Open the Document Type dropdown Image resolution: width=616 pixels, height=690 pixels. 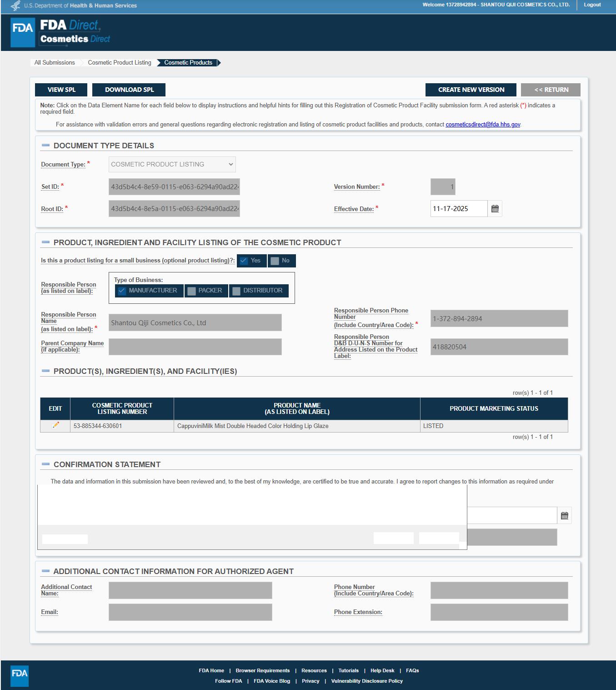(172, 165)
